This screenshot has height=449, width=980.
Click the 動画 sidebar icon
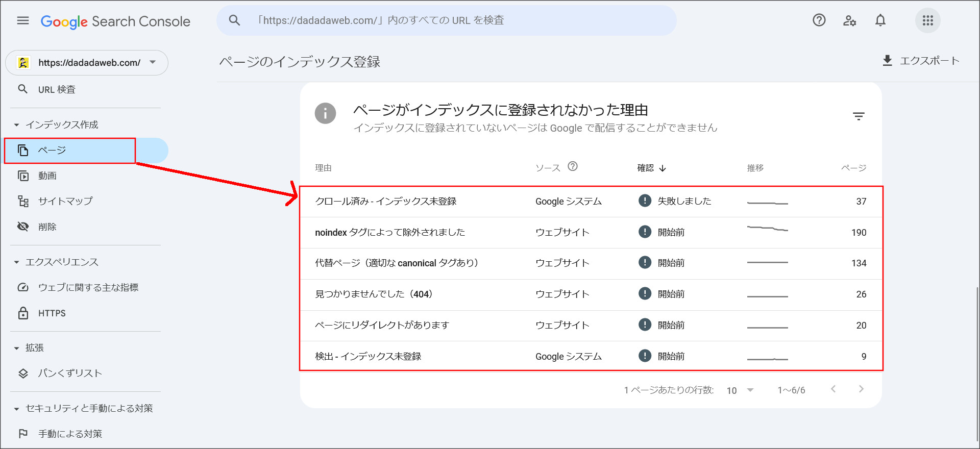click(23, 176)
